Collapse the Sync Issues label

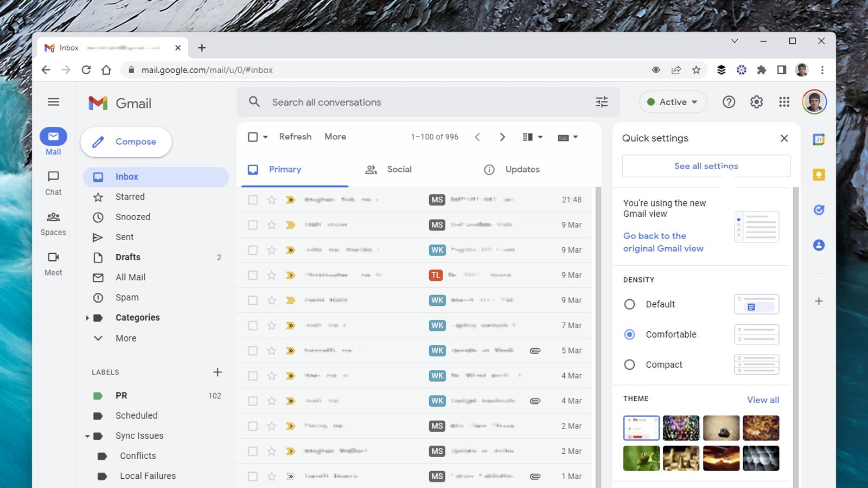click(87, 436)
